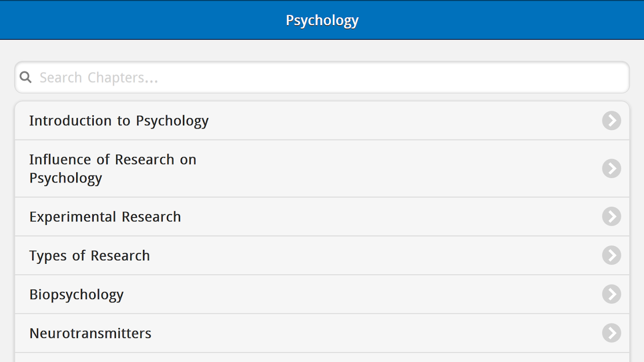Click the arrow icon beside Introduction to Psychology
644x362 pixels.
coord(611,121)
